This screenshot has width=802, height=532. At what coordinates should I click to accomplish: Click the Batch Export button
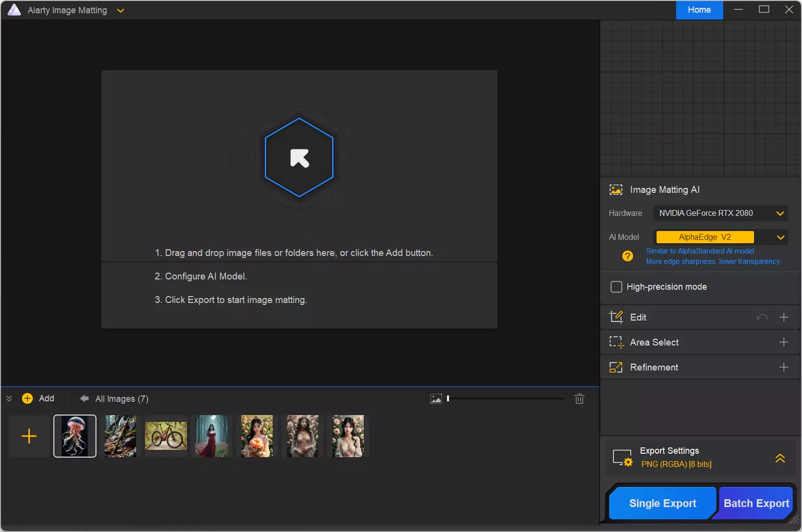click(756, 503)
